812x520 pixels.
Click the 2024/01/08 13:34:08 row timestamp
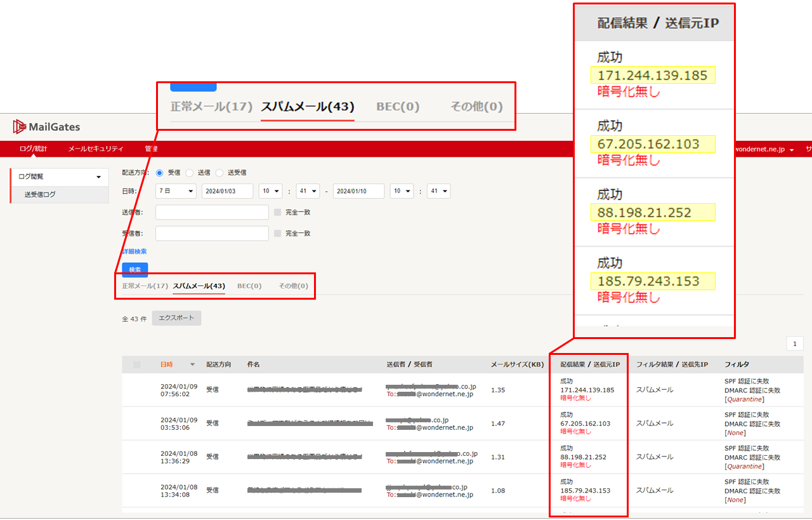(x=179, y=490)
